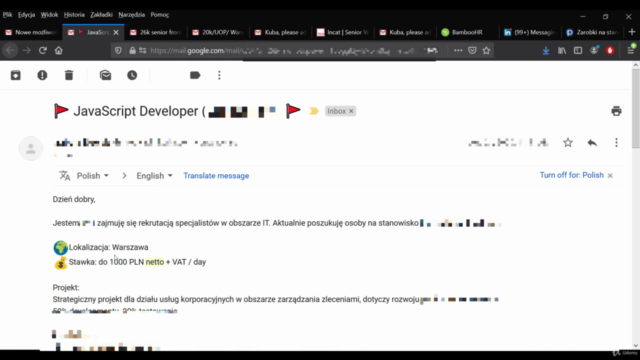The height and width of the screenshot is (360, 640).
Task: Open the Downloads panel
Action: pyautogui.click(x=546, y=51)
